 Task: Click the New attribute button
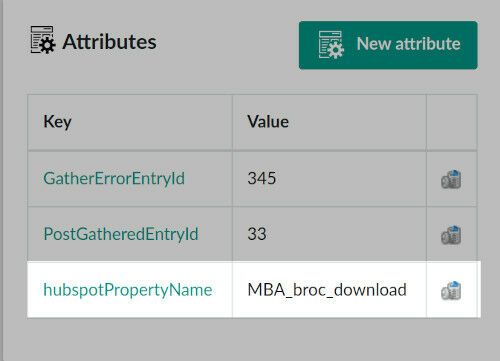[388, 45]
